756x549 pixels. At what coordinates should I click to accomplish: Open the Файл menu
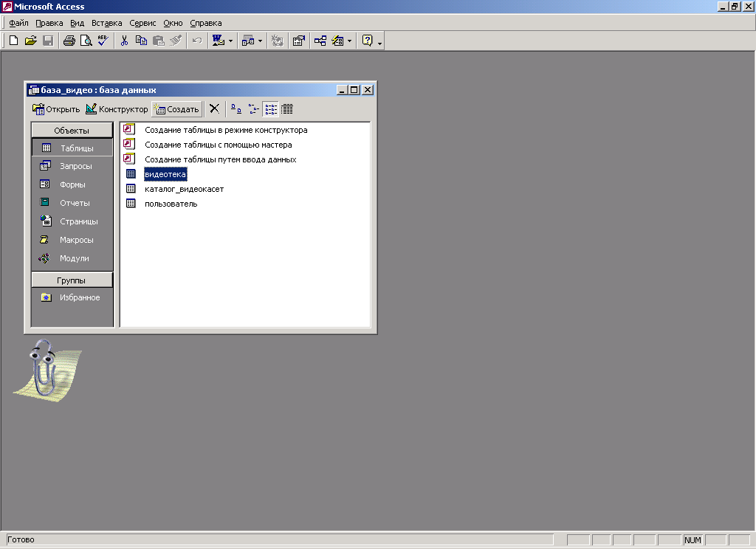click(x=18, y=23)
